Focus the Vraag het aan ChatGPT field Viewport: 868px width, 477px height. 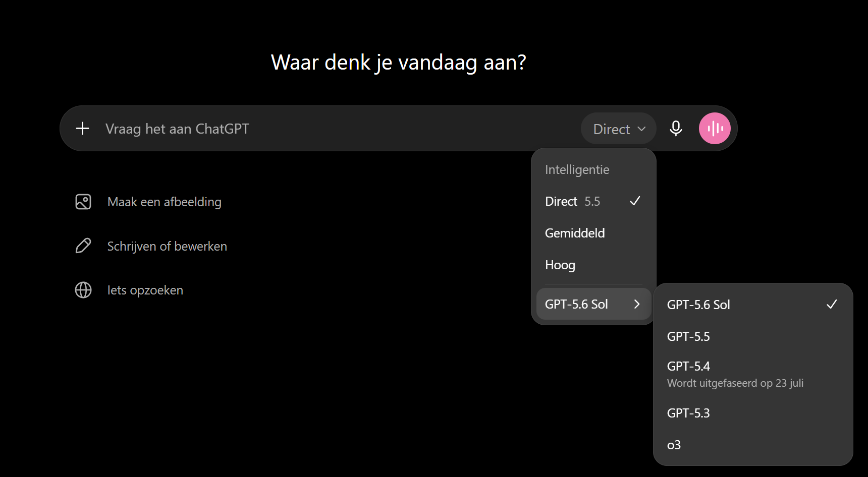point(333,129)
